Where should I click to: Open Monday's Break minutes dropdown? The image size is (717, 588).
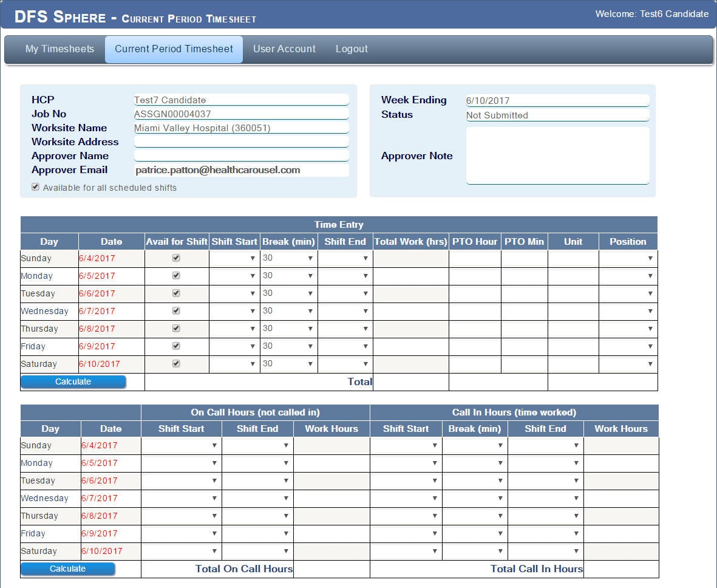[288, 276]
